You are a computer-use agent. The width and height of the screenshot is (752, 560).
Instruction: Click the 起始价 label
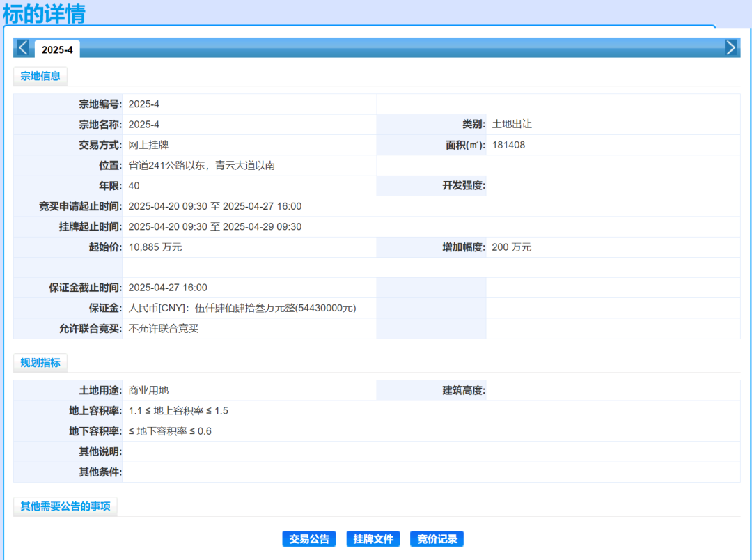click(106, 247)
